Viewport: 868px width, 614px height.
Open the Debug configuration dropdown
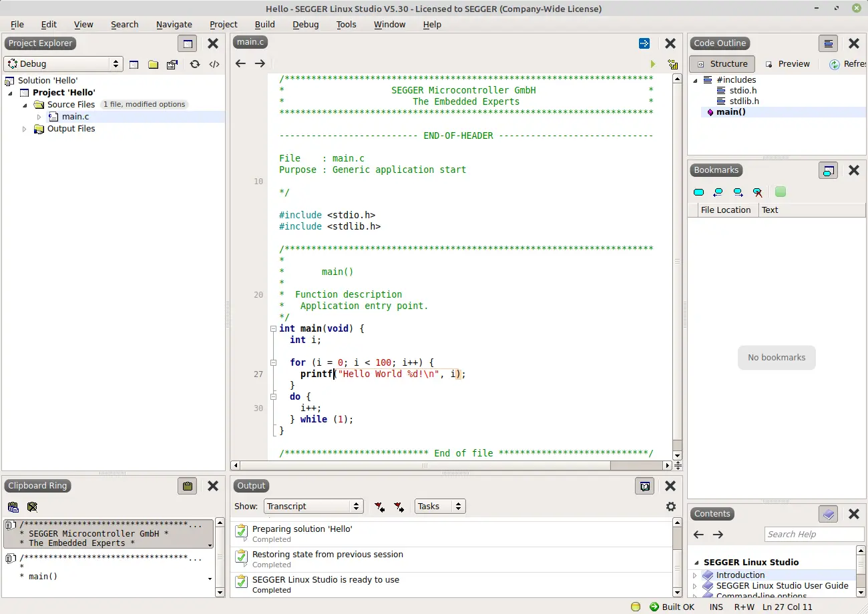62,63
